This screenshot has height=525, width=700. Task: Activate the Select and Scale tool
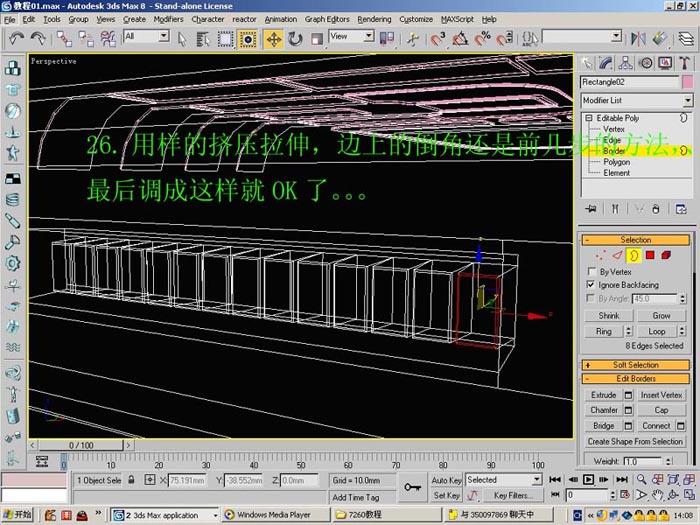317,39
